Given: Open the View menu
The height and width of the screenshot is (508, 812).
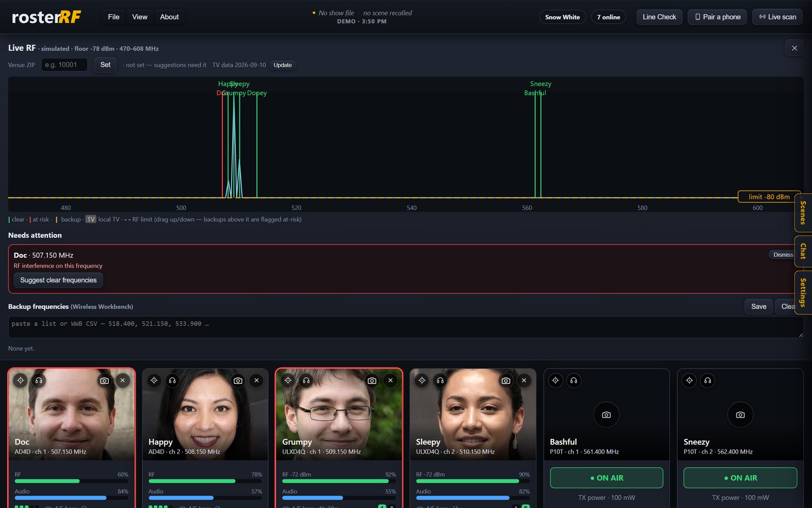Looking at the screenshot, I should [x=140, y=17].
